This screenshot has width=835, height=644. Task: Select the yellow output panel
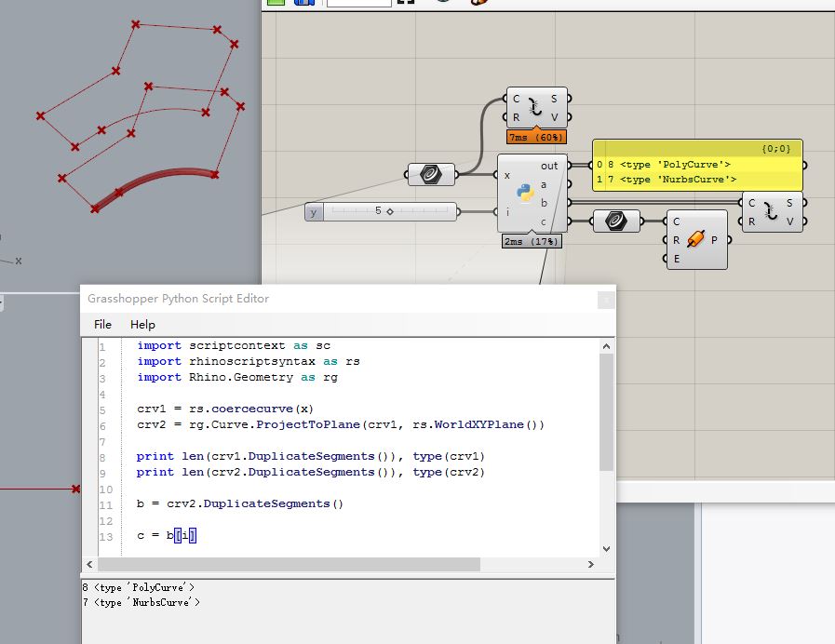[698, 166]
